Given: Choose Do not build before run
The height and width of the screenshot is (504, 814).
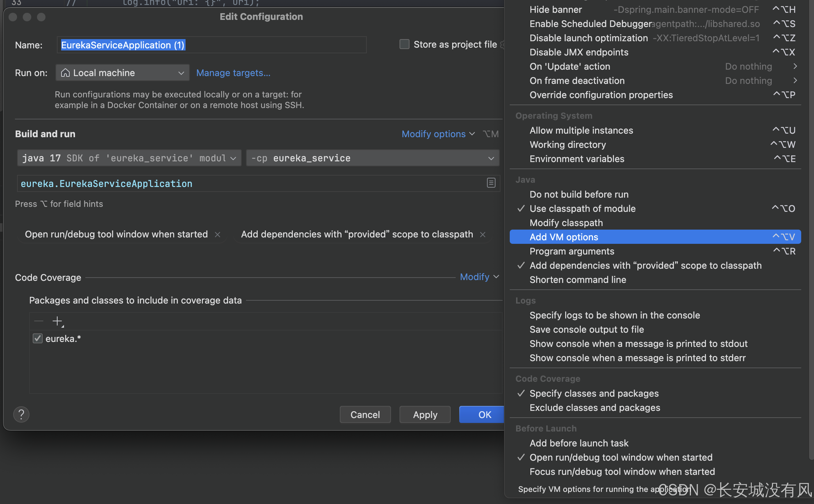Looking at the screenshot, I should coord(655,194).
